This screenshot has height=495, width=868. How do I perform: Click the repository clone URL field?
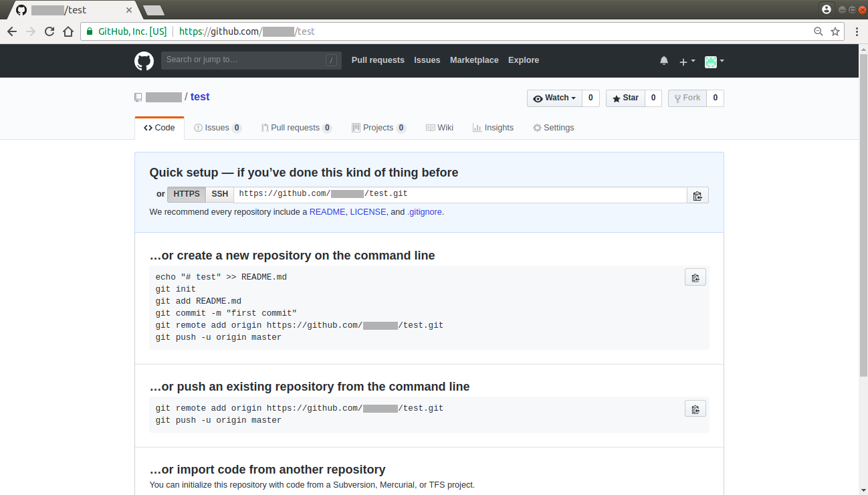tap(460, 195)
